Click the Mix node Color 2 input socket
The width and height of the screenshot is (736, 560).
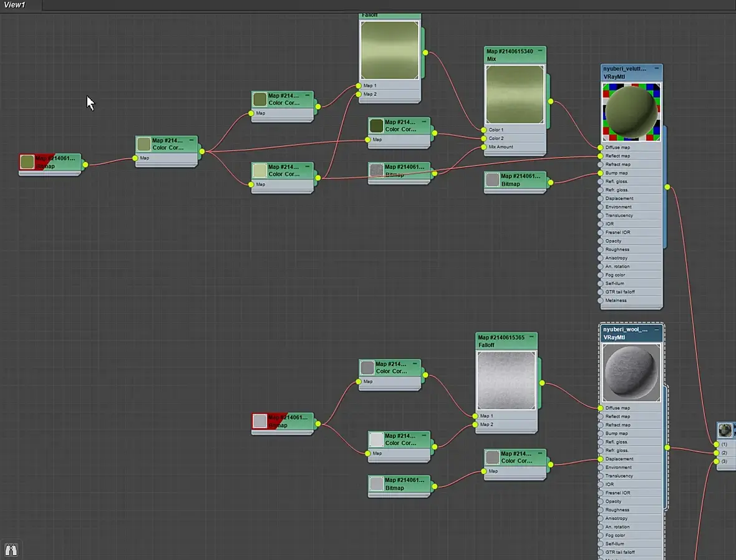click(x=484, y=138)
